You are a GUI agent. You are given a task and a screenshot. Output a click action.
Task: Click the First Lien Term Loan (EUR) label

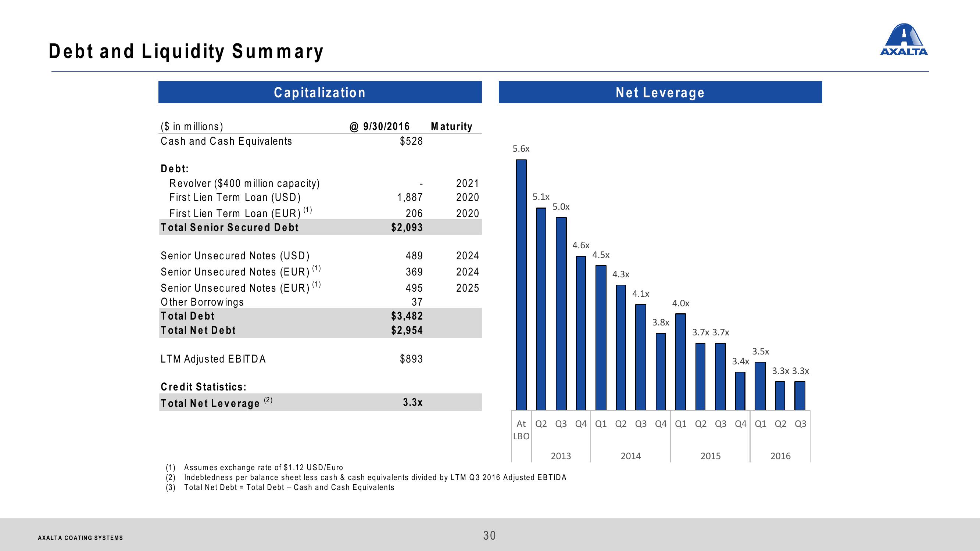(x=240, y=213)
